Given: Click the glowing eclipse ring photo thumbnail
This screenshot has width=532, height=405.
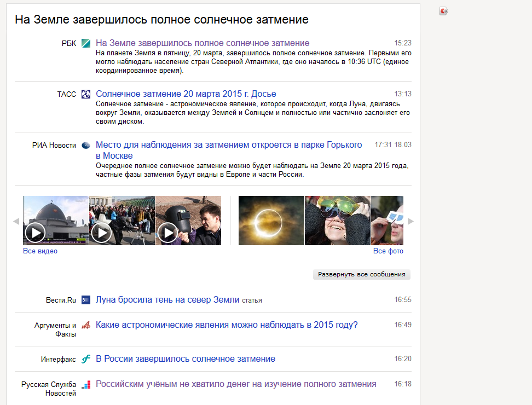Looking at the screenshot, I should [x=271, y=221].
